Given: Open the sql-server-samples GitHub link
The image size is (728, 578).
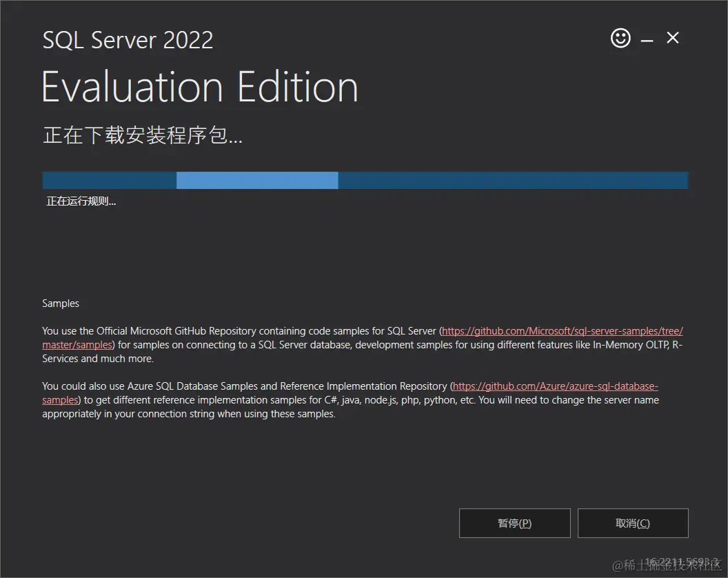Looking at the screenshot, I should [562, 331].
